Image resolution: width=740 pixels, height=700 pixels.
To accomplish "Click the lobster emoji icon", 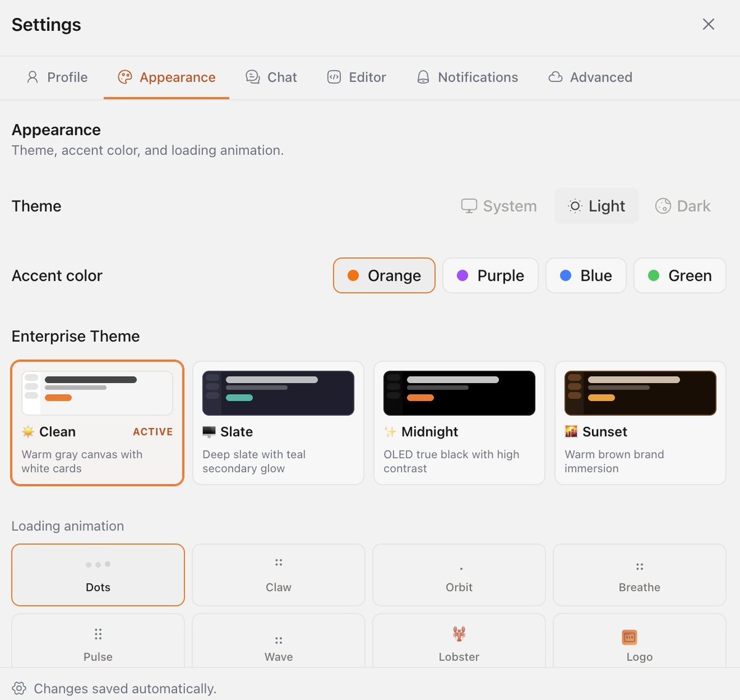I will coord(459,633).
